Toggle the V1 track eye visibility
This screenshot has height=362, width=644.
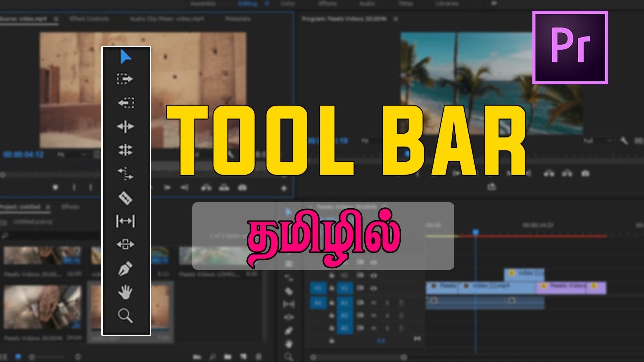click(x=374, y=288)
